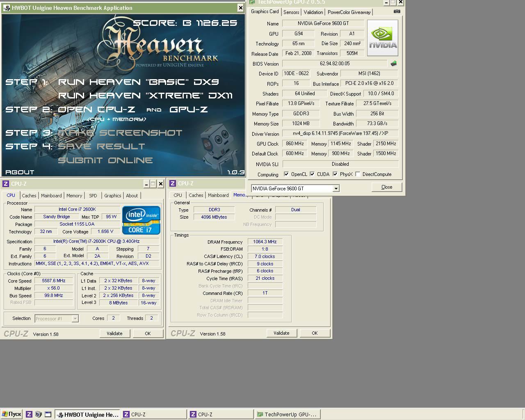Open the NVIDIA GeForce 9600 GT card dropdown

pyautogui.click(x=336, y=189)
